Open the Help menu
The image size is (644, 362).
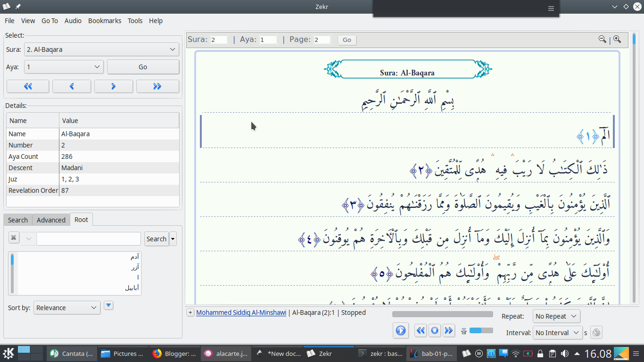point(156,21)
